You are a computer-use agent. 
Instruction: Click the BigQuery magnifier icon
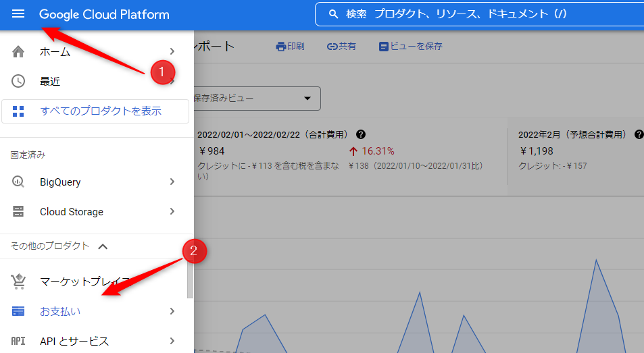18,182
